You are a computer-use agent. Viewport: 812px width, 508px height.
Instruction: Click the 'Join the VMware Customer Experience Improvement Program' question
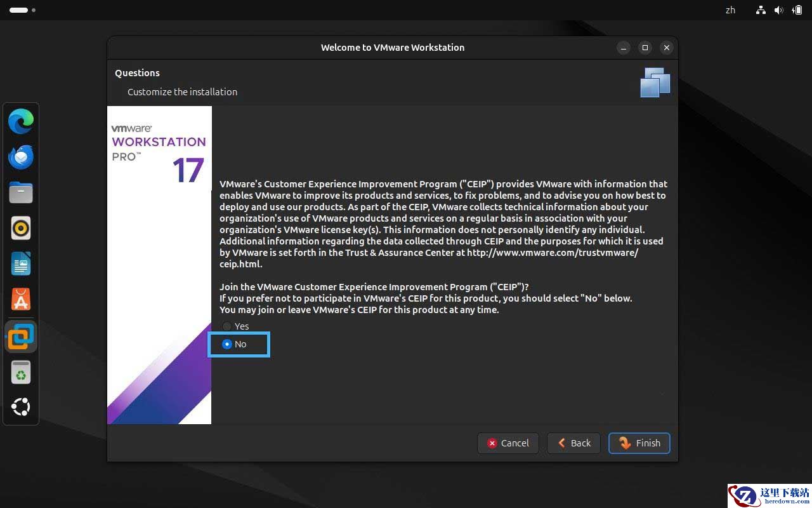(x=374, y=287)
